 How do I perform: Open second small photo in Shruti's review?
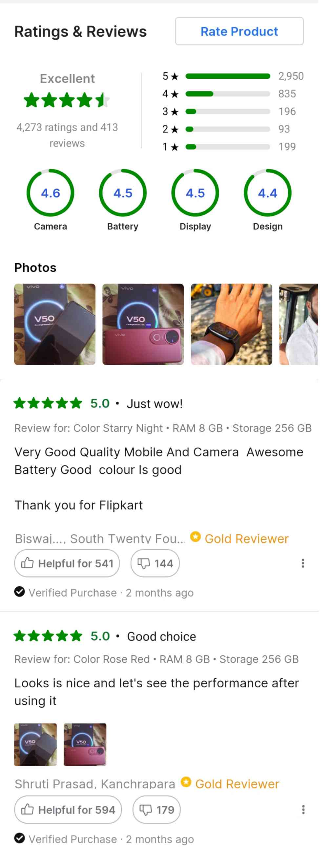click(x=85, y=744)
